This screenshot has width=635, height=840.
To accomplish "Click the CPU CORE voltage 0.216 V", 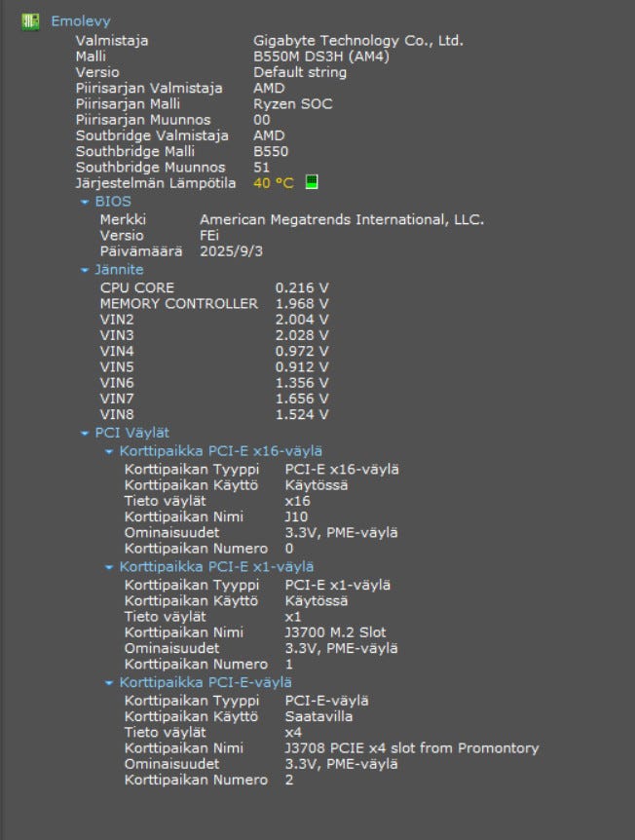I will click(302, 287).
